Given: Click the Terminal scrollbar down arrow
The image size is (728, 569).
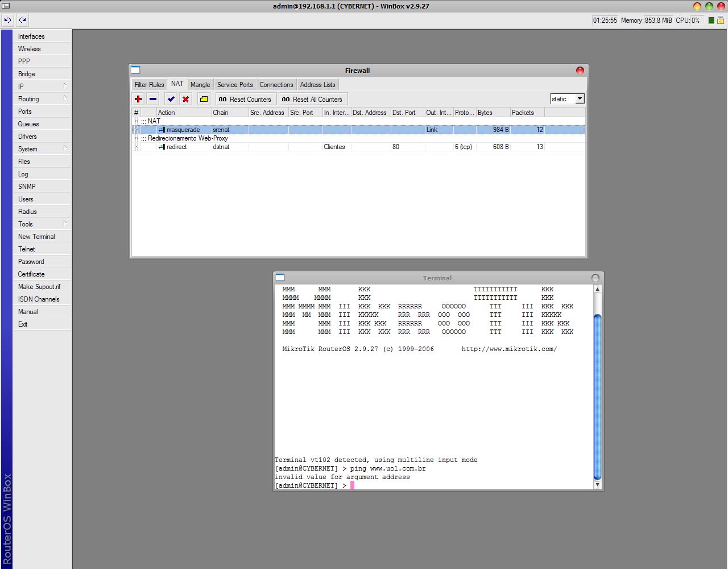Looking at the screenshot, I should point(597,485).
